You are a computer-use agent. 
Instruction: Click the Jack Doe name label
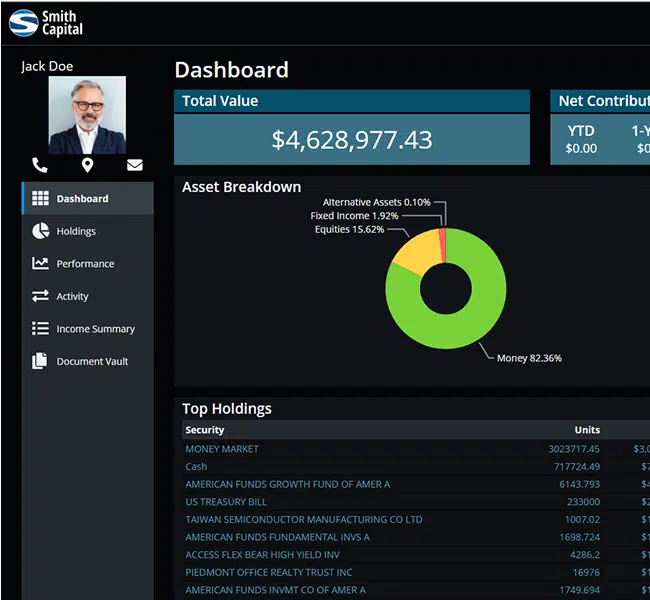click(47, 66)
